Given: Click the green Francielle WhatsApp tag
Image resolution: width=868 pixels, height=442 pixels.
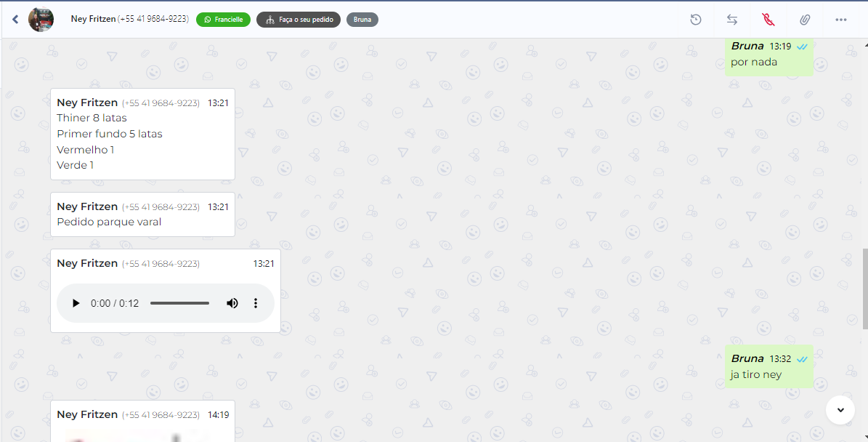Looking at the screenshot, I should (223, 20).
